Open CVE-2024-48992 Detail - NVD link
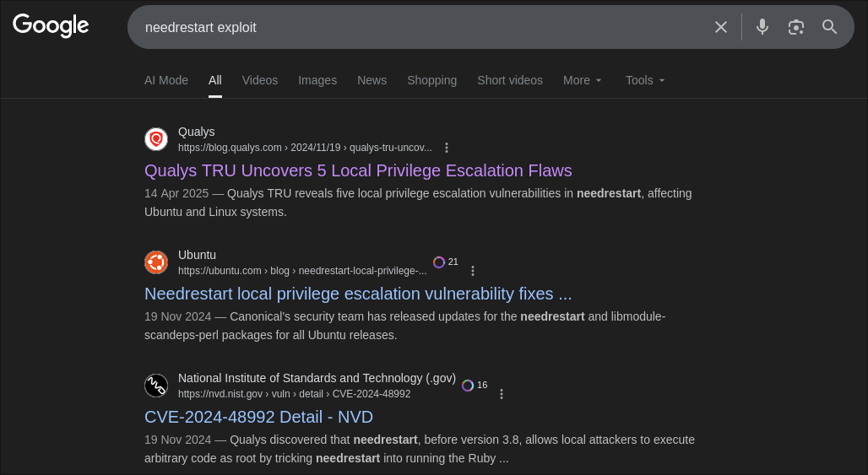The width and height of the screenshot is (868, 475). (x=258, y=417)
